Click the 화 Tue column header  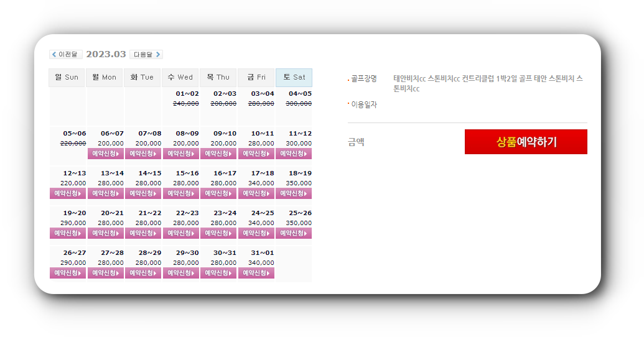[142, 77]
